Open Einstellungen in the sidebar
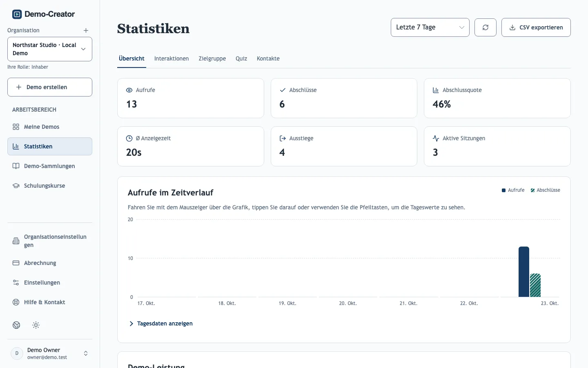 pyautogui.click(x=50, y=283)
